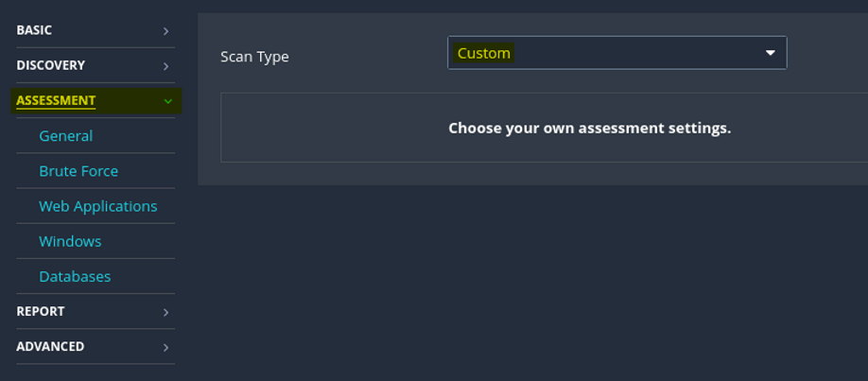Open the ADVANCED settings section
This screenshot has width=868, height=381.
click(50, 346)
